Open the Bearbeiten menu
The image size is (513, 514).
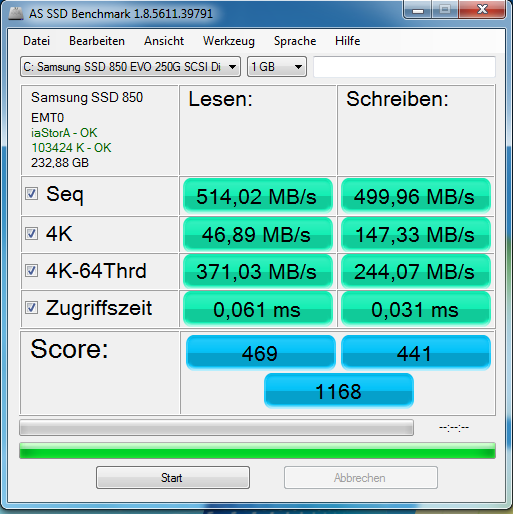97,41
